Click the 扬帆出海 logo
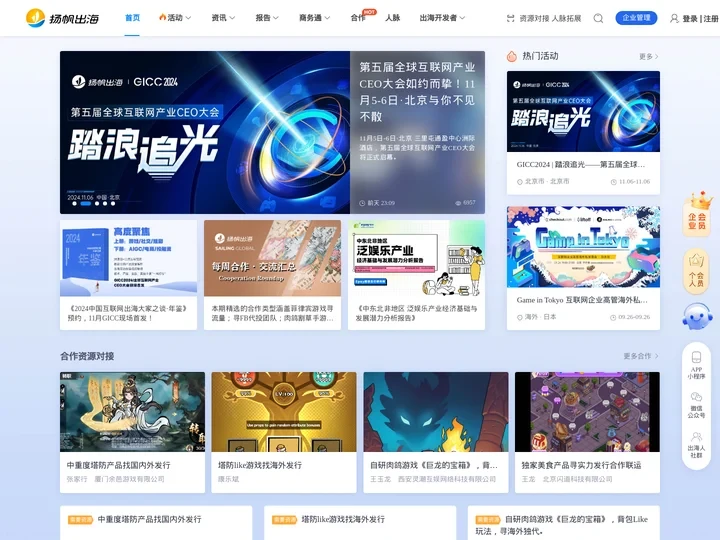This screenshot has height=540, width=720. click(62, 18)
